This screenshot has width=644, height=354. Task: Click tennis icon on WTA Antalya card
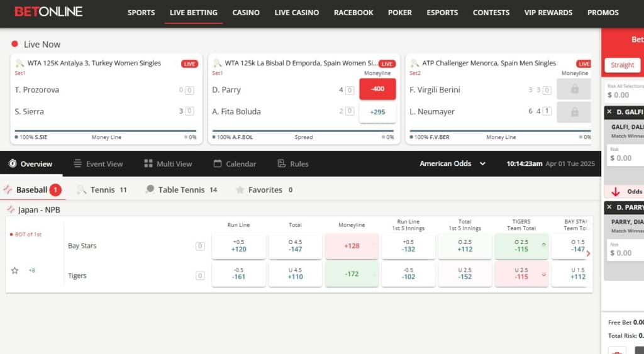[19, 64]
